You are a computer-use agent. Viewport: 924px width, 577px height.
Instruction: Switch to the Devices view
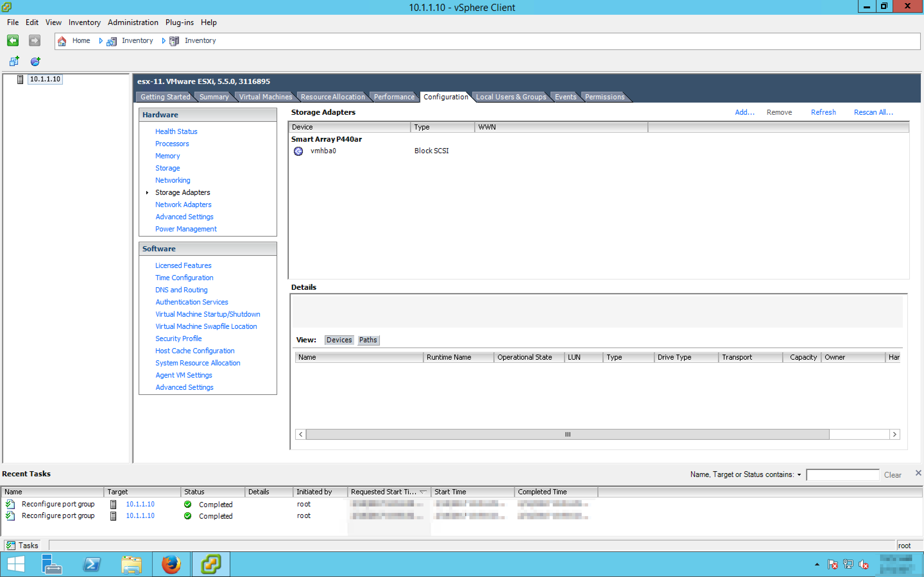click(339, 340)
